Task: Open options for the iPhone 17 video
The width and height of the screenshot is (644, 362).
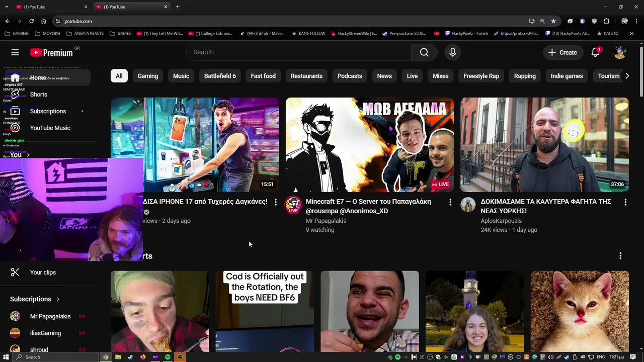Action: pos(275,202)
